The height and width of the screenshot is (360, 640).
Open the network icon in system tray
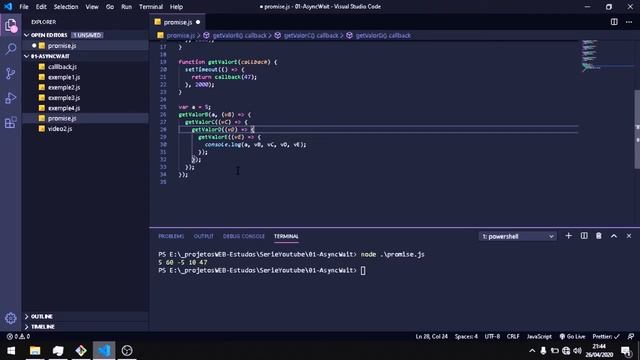click(566, 351)
